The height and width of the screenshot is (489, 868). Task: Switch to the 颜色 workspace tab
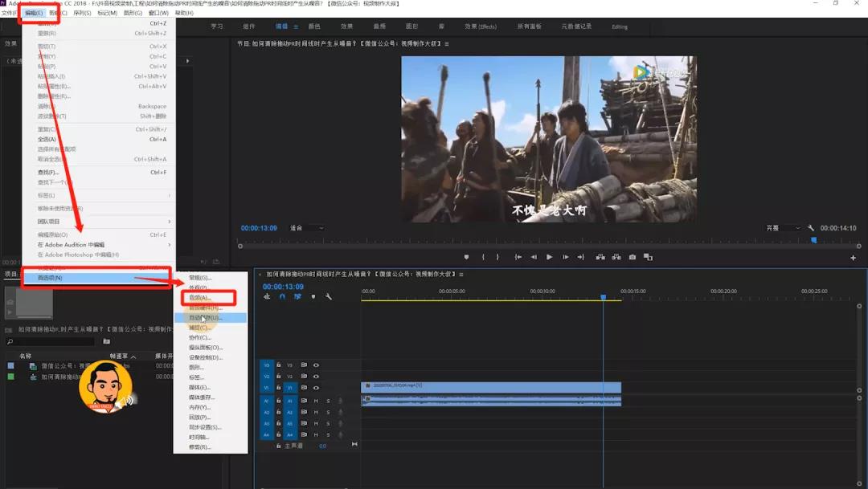(314, 26)
